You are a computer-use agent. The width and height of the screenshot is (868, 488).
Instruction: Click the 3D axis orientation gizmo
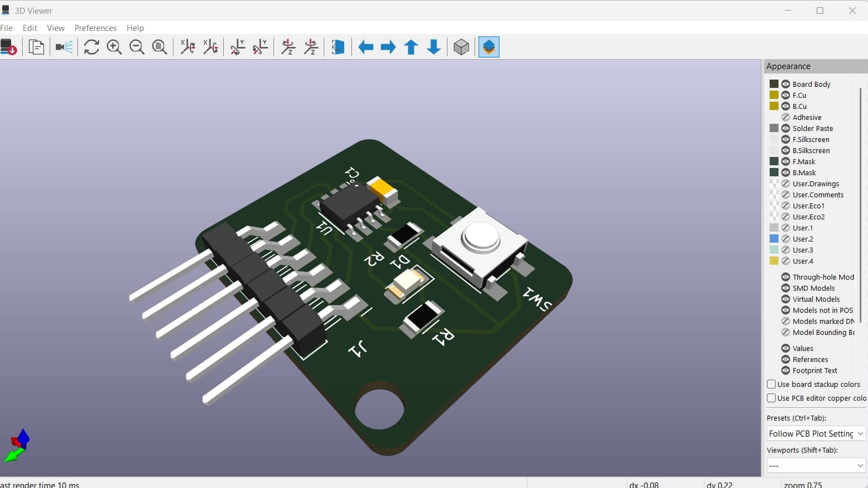[17, 445]
